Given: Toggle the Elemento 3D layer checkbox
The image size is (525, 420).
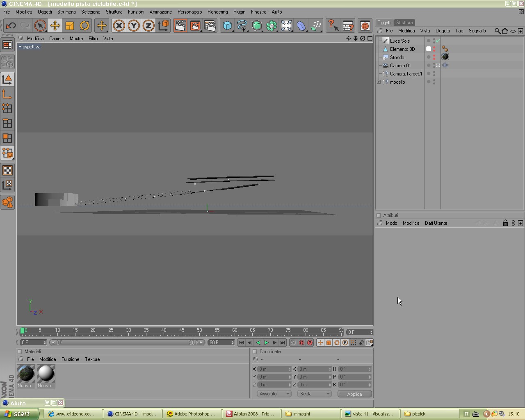Looking at the screenshot, I should (429, 49).
